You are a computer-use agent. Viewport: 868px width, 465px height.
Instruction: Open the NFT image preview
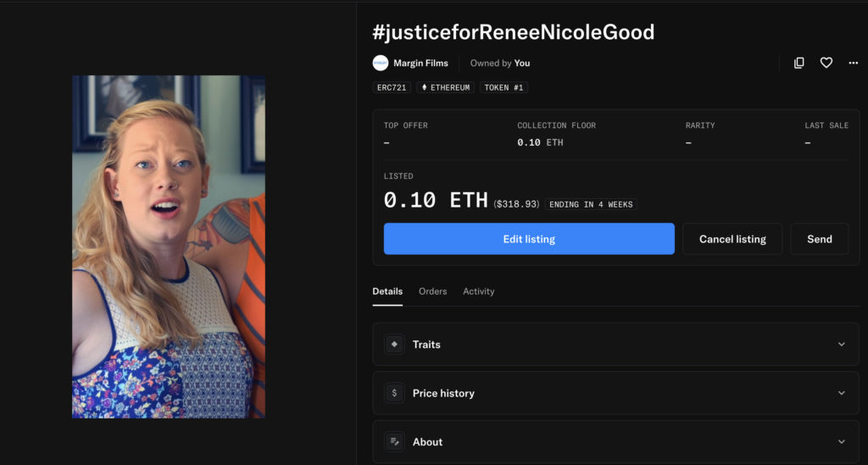pyautogui.click(x=168, y=246)
